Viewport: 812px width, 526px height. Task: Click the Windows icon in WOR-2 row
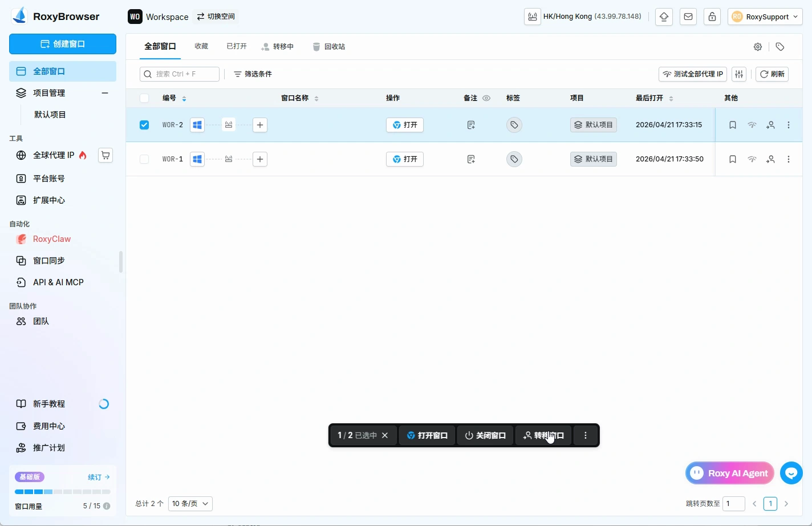pyautogui.click(x=197, y=125)
